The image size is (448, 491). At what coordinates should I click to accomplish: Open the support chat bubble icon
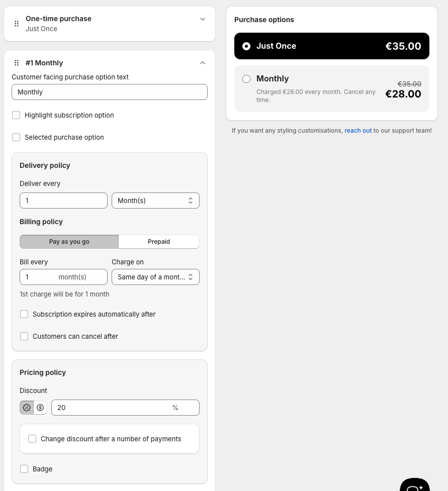click(x=414, y=485)
